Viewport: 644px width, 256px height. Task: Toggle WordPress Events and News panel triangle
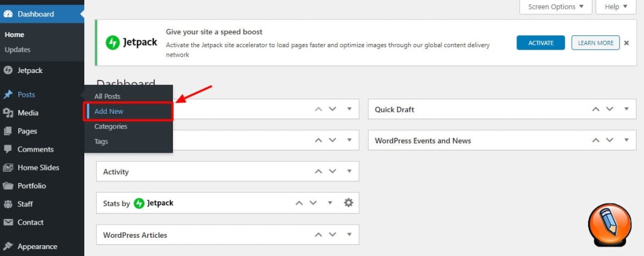[x=626, y=140]
